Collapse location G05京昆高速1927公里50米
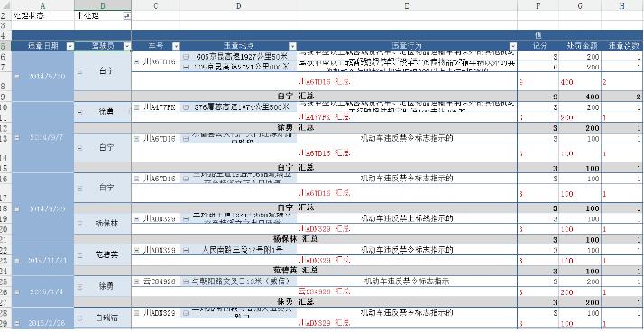 186,57
